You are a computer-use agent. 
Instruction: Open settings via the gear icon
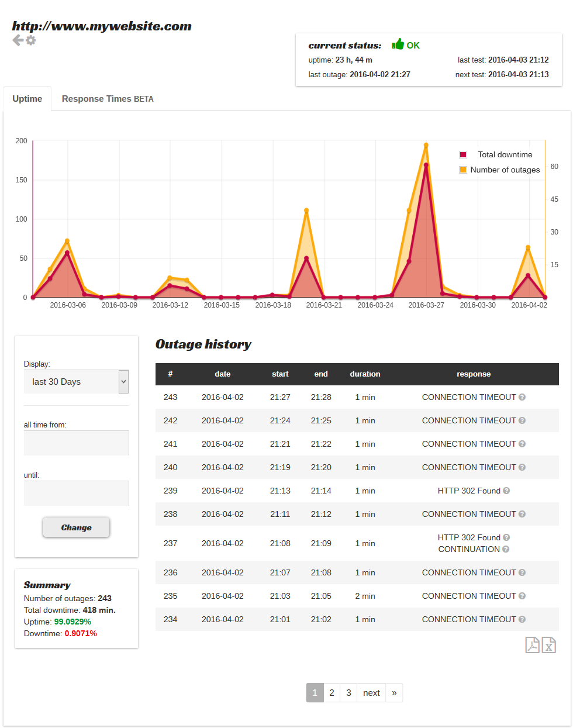click(31, 40)
